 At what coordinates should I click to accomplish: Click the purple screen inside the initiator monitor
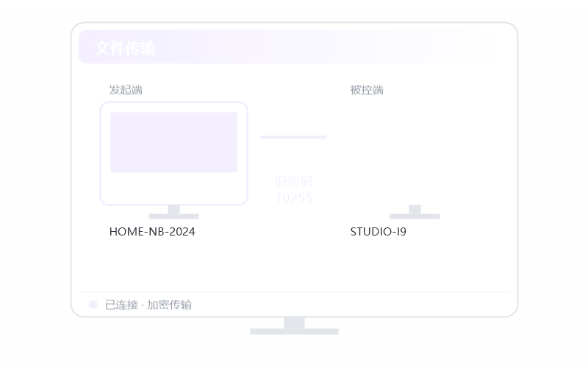pyautogui.click(x=173, y=142)
